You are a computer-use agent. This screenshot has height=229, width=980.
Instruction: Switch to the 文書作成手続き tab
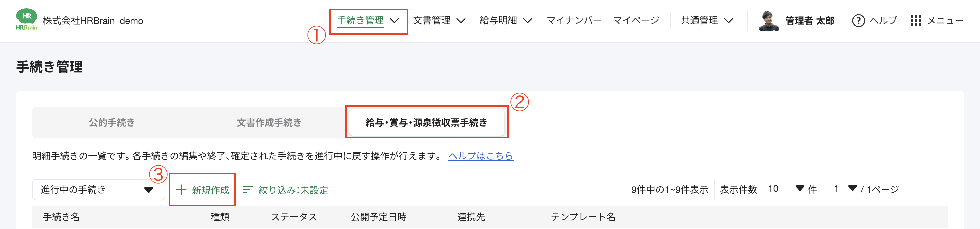269,122
